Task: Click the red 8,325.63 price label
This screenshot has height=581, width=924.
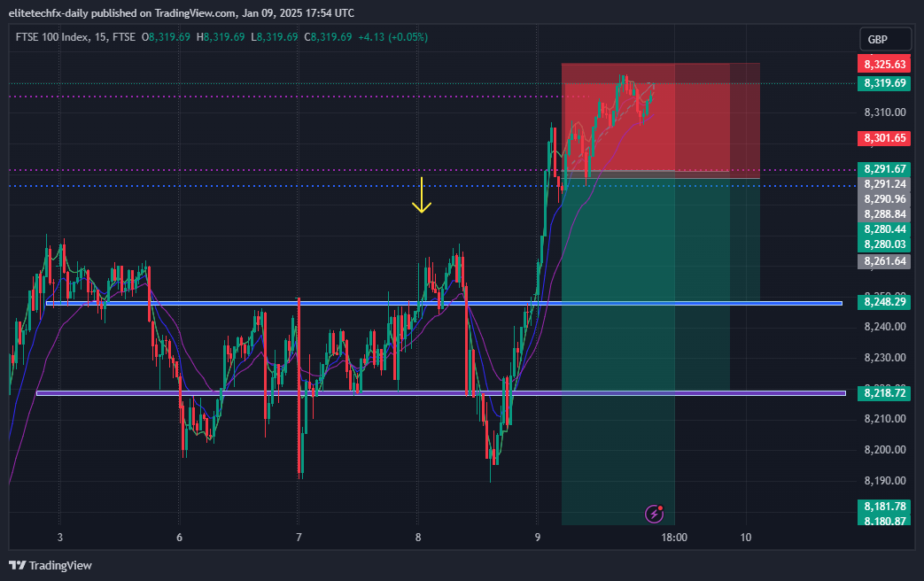Action: click(x=884, y=65)
